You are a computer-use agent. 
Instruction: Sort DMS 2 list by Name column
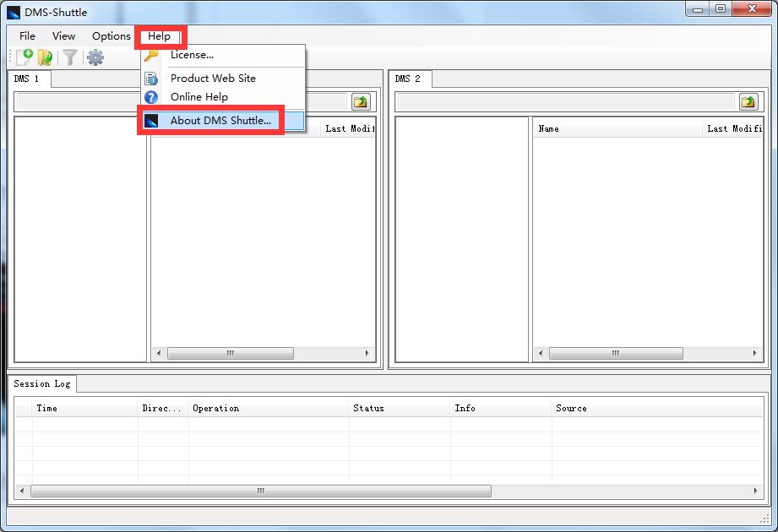618,129
